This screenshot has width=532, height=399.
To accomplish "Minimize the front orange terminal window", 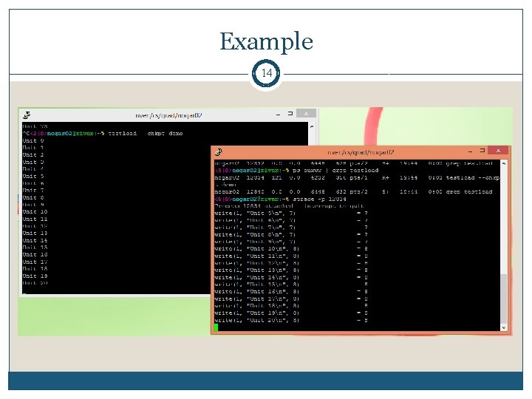I will 470,151.
